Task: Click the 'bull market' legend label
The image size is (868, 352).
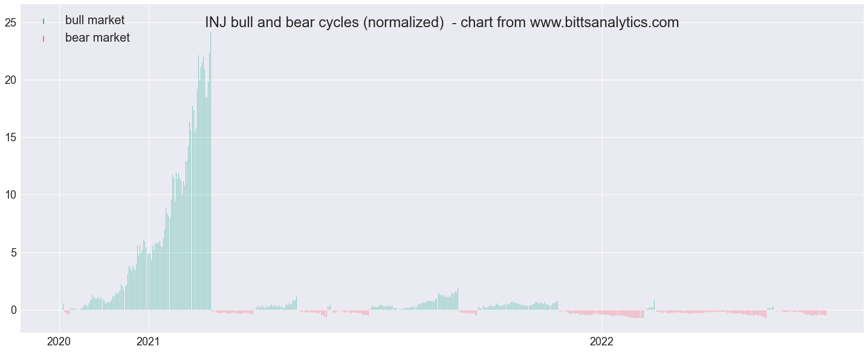Action: pos(95,21)
